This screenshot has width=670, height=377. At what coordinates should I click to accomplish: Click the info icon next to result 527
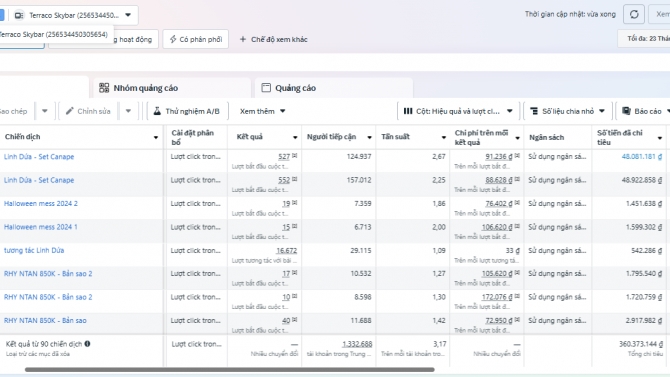pos(294,156)
